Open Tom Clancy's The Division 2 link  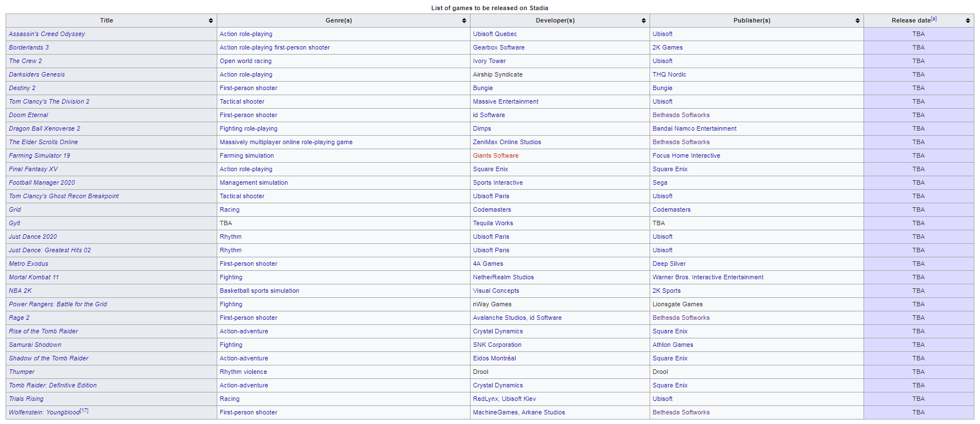(x=49, y=101)
